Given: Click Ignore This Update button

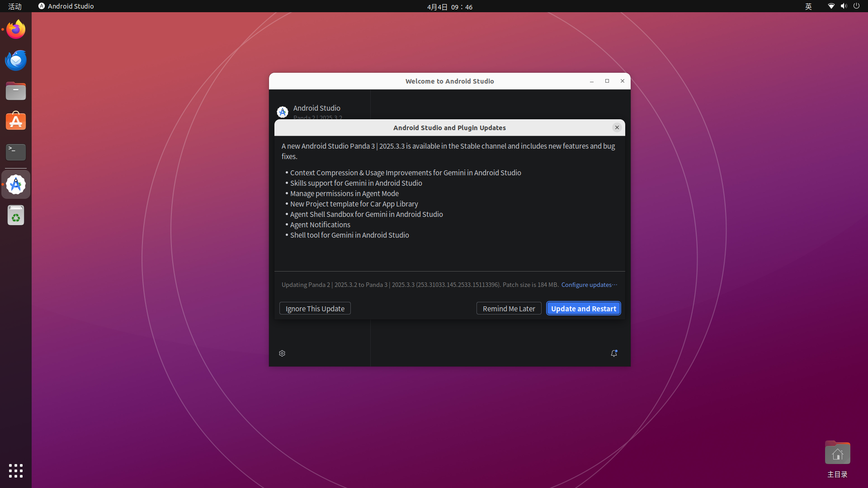Looking at the screenshot, I should [x=315, y=309].
